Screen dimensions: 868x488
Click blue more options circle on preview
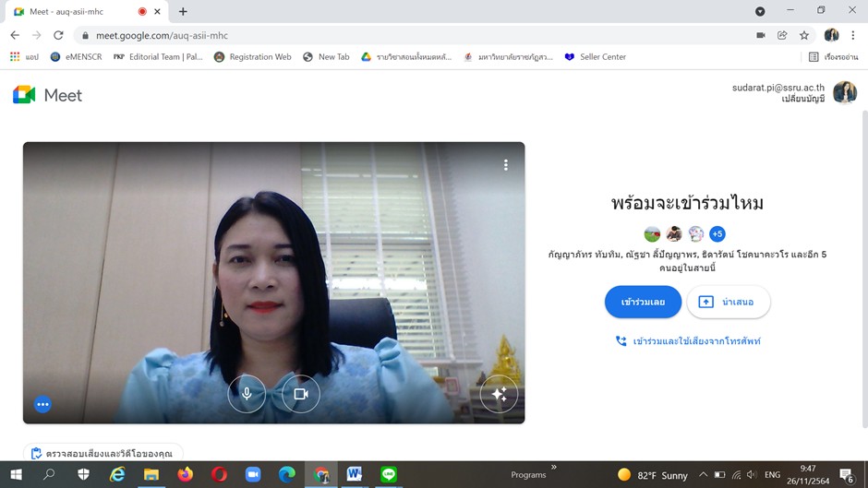[x=42, y=404]
